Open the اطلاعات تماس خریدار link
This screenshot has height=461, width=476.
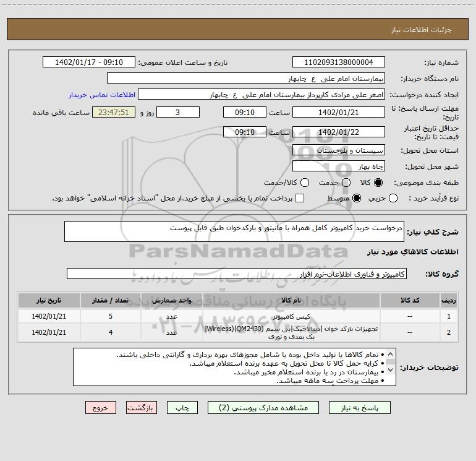tap(102, 95)
